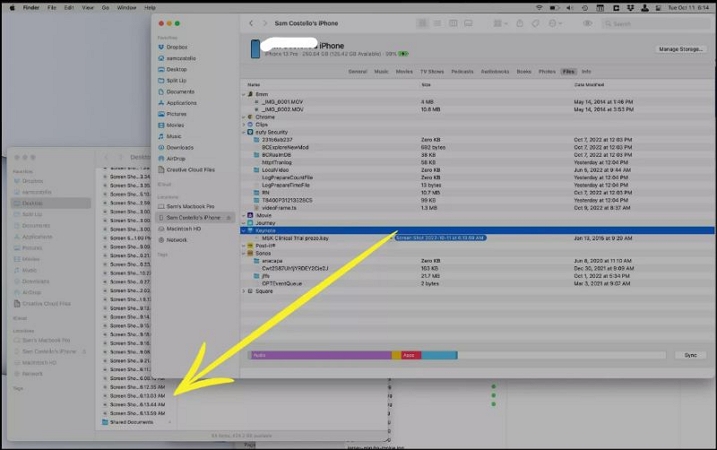
Task: Select Documents in front Finder sidebar
Action: click(176, 92)
